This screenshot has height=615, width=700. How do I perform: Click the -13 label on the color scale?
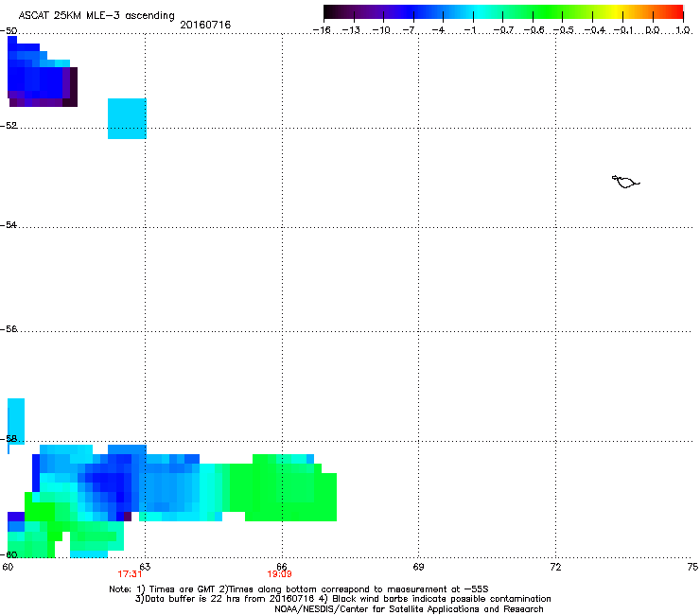pos(351,30)
